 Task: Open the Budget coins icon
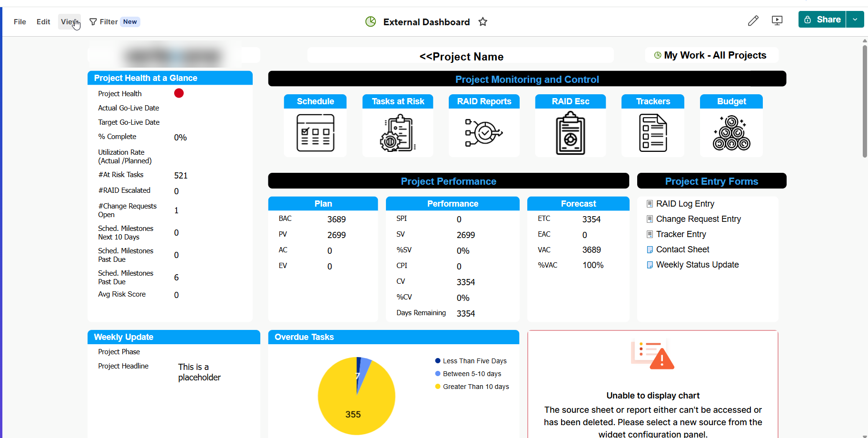[731, 133]
